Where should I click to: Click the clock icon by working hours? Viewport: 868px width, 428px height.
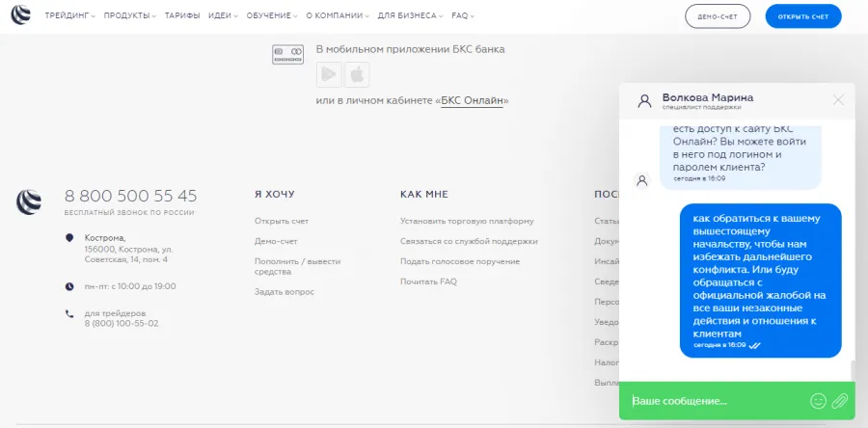coord(69,286)
